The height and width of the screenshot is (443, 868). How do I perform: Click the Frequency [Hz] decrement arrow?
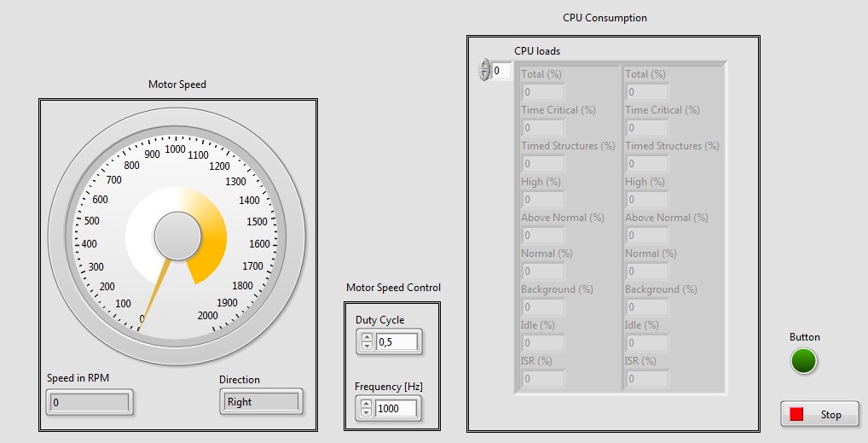pyautogui.click(x=367, y=413)
